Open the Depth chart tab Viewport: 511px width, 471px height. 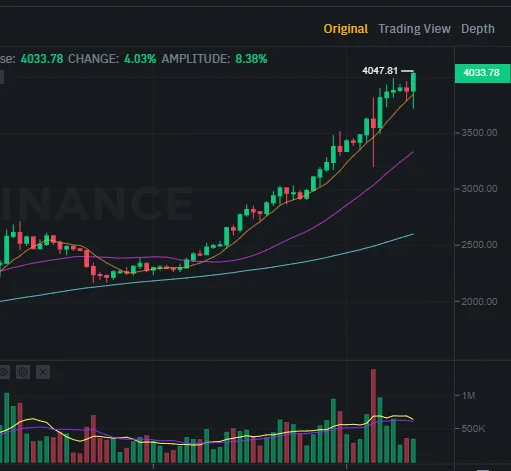[478, 29]
